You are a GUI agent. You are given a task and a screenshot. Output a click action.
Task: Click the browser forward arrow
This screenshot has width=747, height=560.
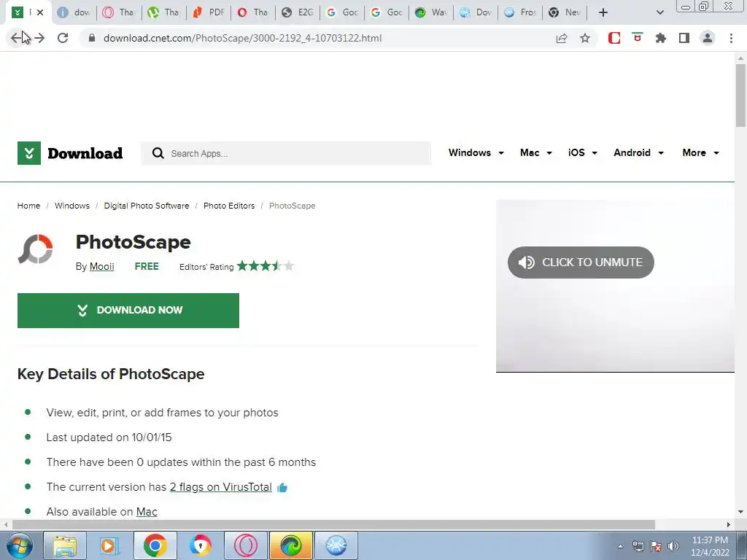(39, 38)
